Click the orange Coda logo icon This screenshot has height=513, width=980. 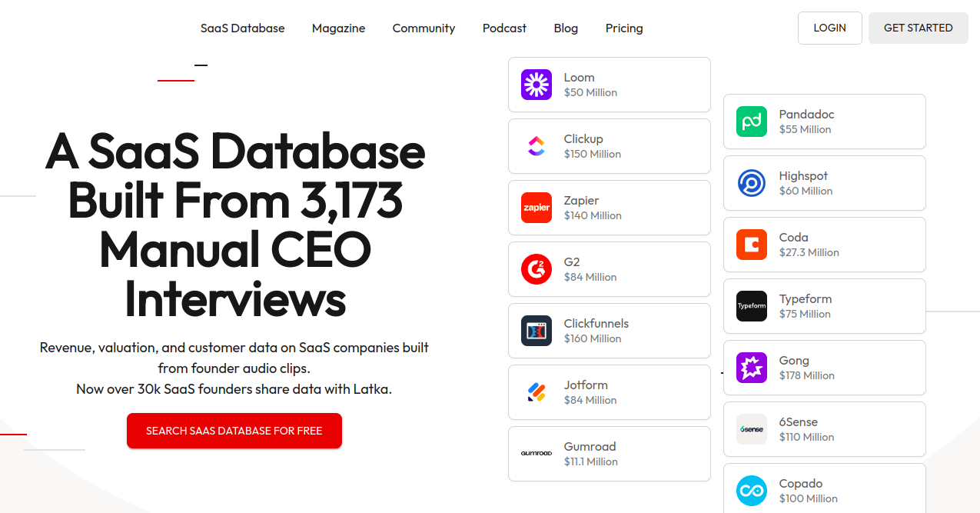[752, 245]
